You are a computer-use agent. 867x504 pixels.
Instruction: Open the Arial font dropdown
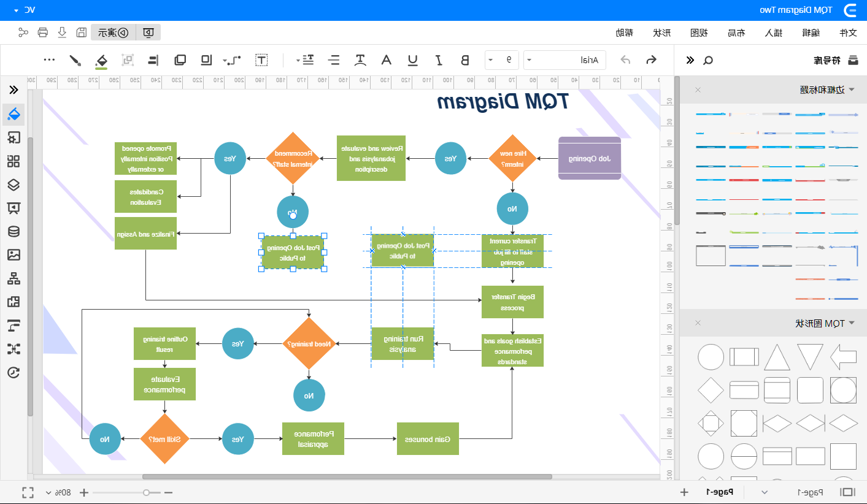coord(565,60)
